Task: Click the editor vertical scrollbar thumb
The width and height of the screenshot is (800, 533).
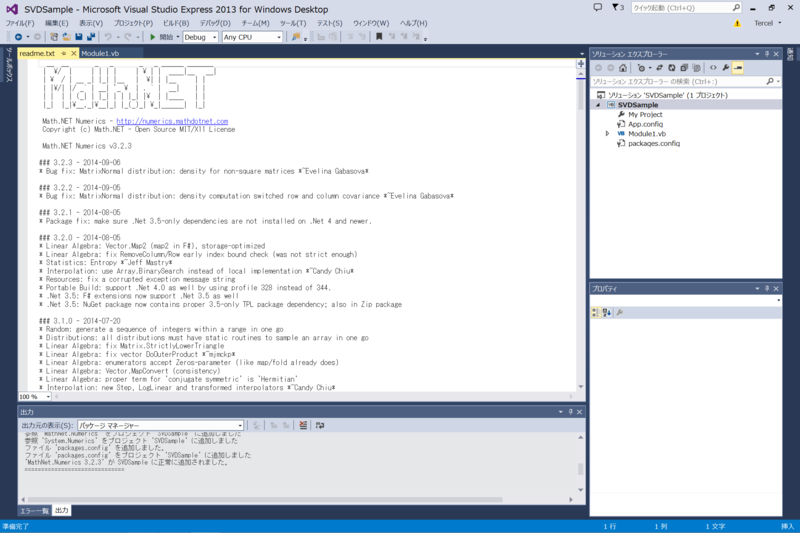Action: click(x=581, y=94)
